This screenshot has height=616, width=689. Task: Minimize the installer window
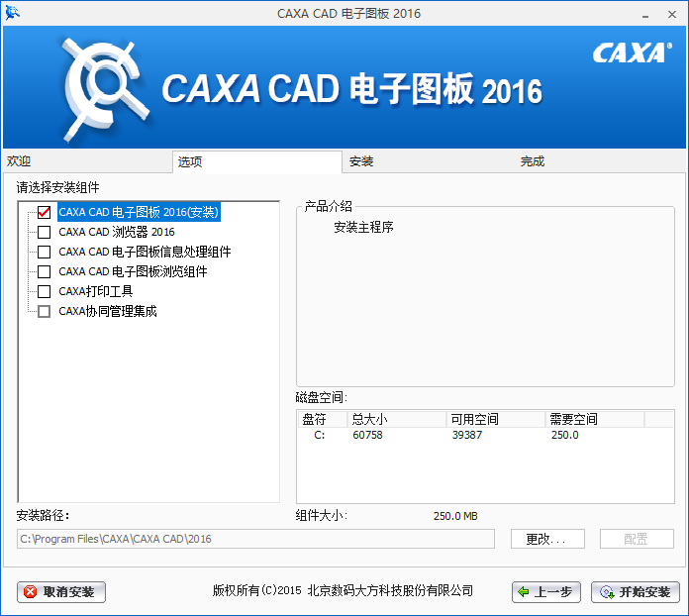point(645,15)
